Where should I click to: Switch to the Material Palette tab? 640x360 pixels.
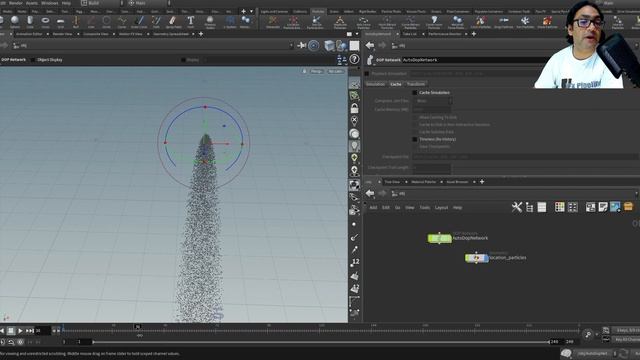click(x=424, y=182)
